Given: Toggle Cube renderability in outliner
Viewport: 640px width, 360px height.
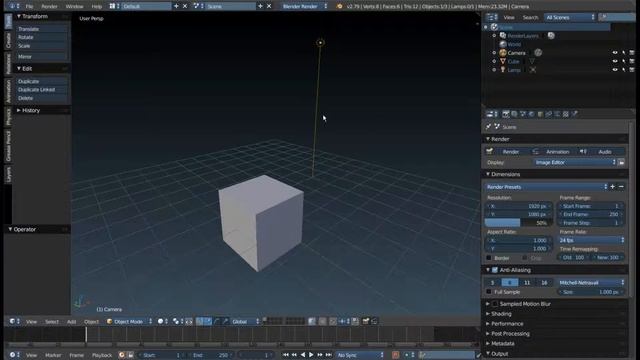Looking at the screenshot, I should [632, 61].
